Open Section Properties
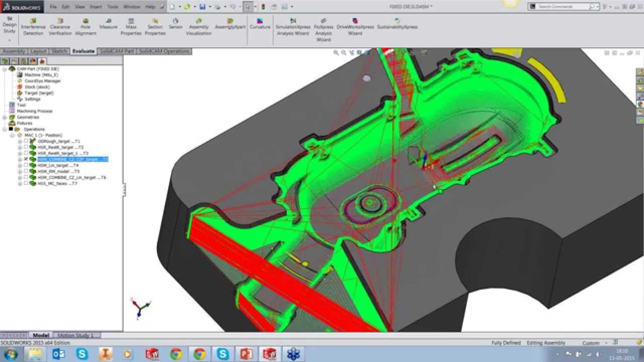The width and height of the screenshot is (644, 362). click(x=155, y=27)
